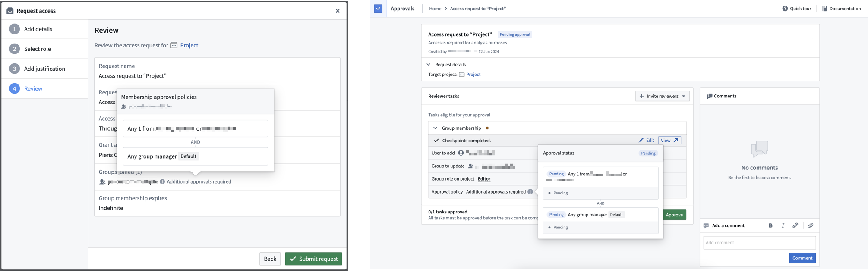Close the Request access dialog

click(338, 11)
